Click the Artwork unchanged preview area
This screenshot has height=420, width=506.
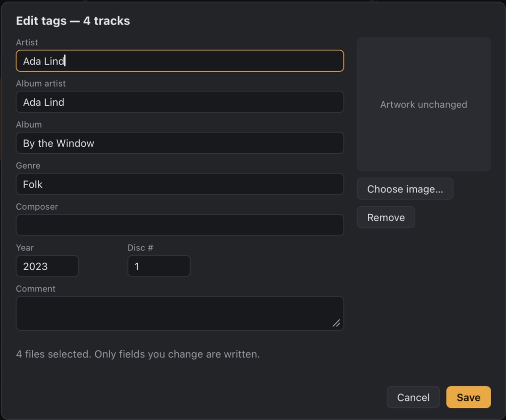(424, 104)
